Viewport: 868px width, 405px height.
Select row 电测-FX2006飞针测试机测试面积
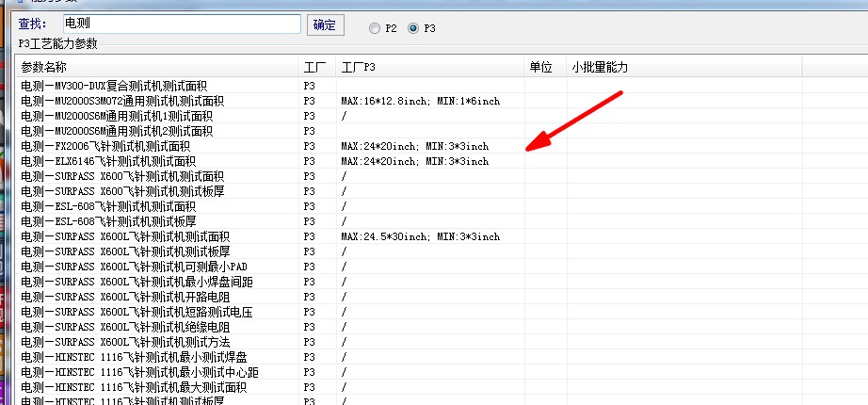pos(409,146)
